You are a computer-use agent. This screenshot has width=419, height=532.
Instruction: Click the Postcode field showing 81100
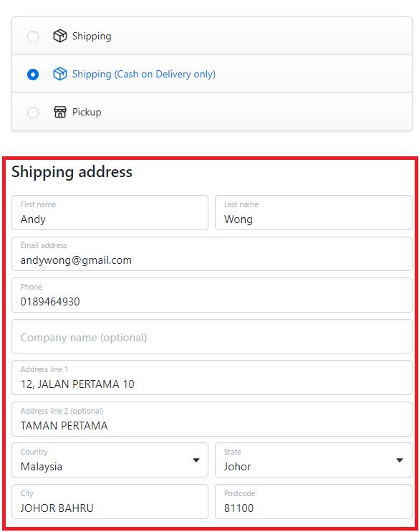[x=314, y=502]
